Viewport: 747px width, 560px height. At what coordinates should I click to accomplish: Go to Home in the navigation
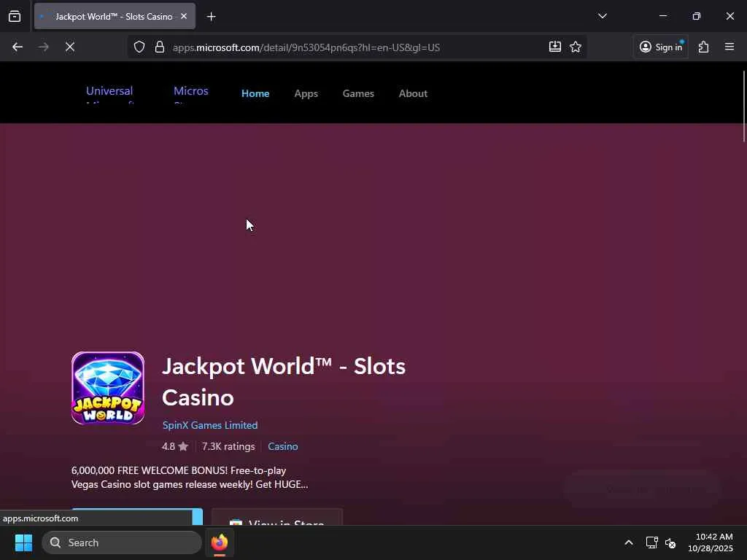(x=255, y=94)
